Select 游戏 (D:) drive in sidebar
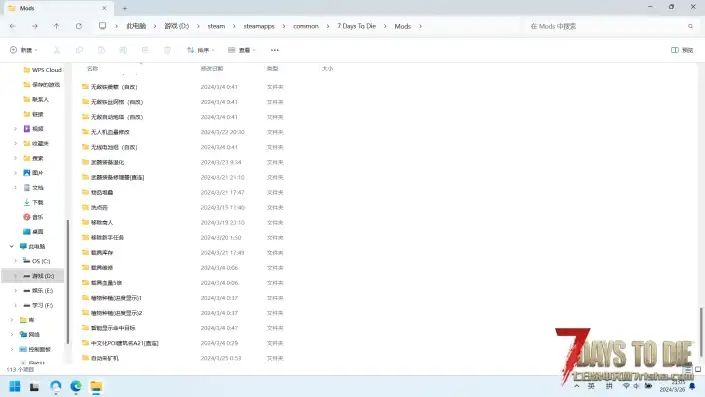This screenshot has width=705, height=397. tap(33, 276)
